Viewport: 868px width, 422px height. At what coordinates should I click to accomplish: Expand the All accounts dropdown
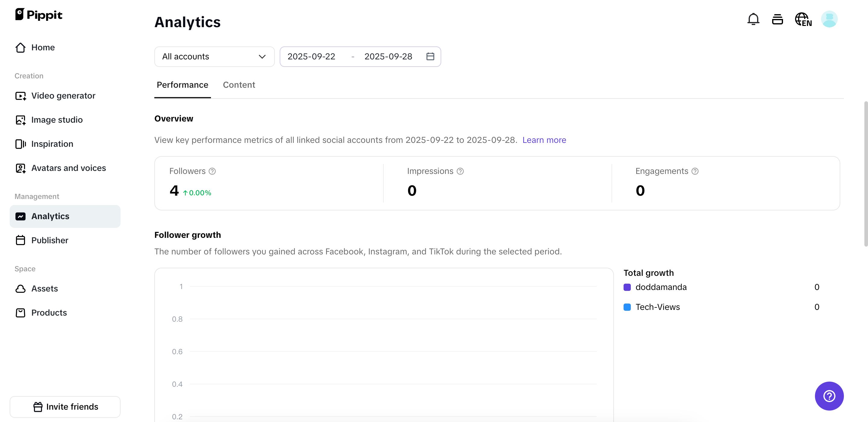coord(214,57)
